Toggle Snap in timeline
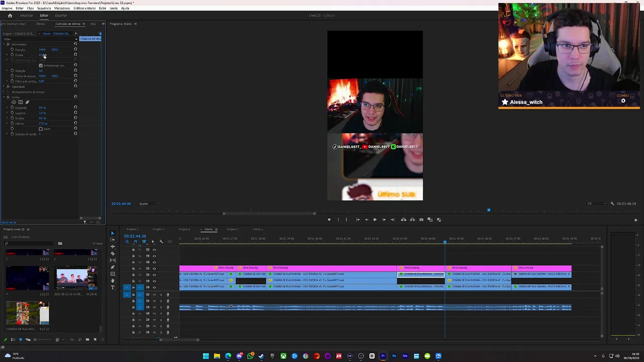644x362 pixels. (135, 242)
